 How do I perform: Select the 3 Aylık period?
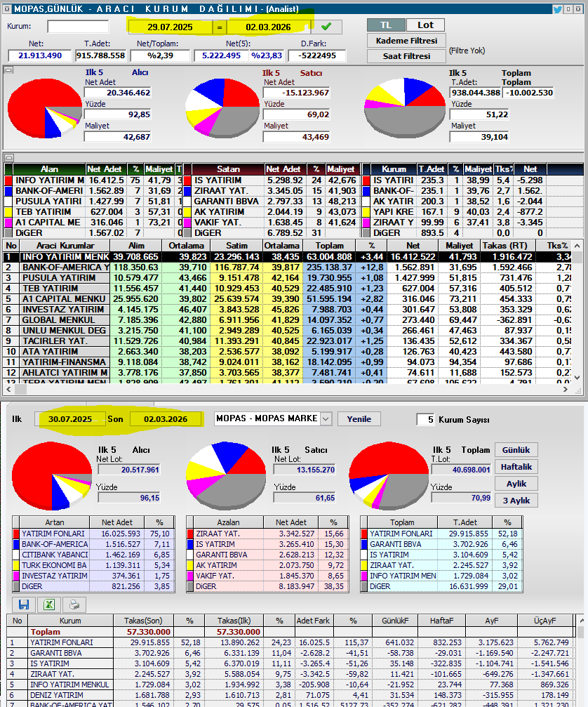(x=516, y=501)
